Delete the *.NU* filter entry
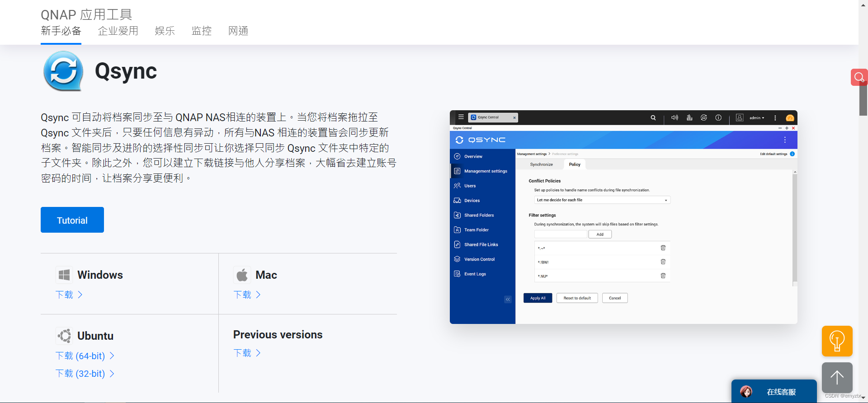The width and height of the screenshot is (868, 403). click(x=663, y=276)
